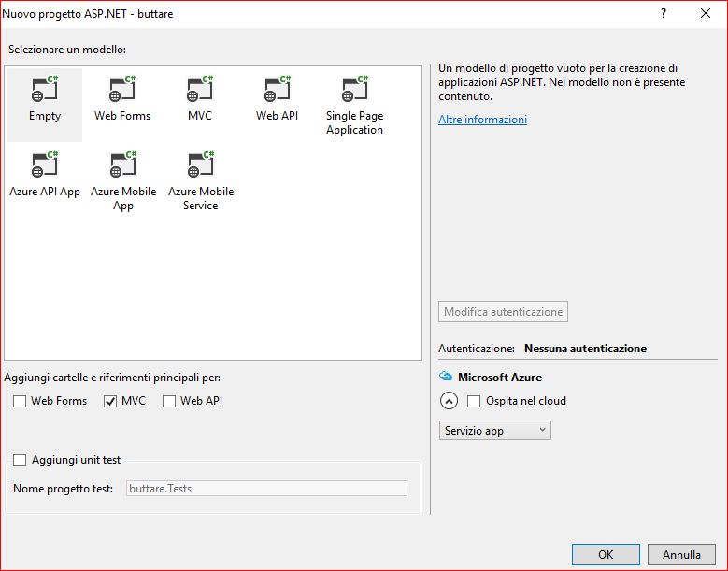The width and height of the screenshot is (728, 571).
Task: Click the help question mark button
Action: tap(664, 13)
